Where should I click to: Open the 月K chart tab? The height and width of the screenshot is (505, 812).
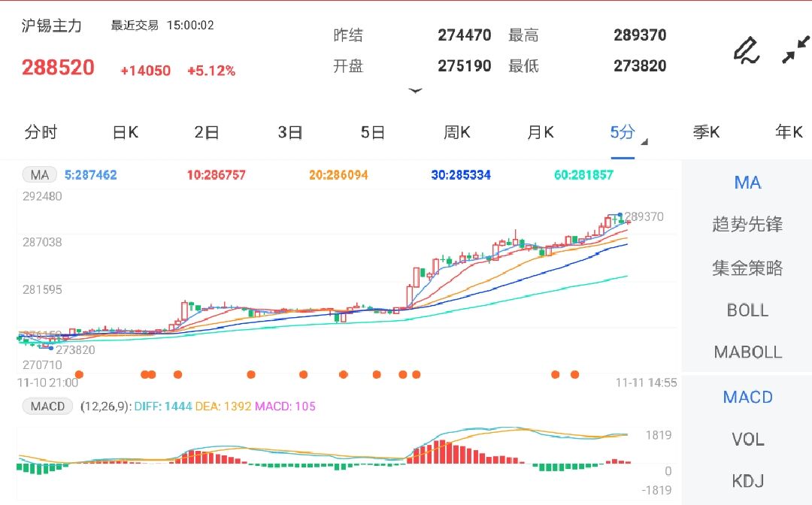[x=540, y=133]
